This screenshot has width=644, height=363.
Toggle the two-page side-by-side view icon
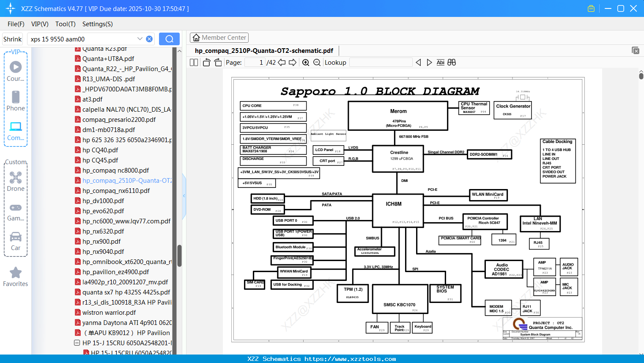tap(194, 63)
